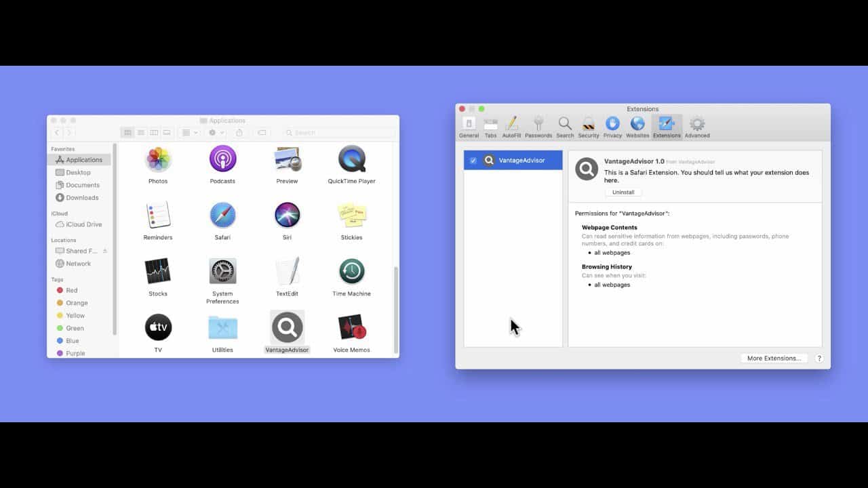Go back using Finder's back arrow

(57, 133)
